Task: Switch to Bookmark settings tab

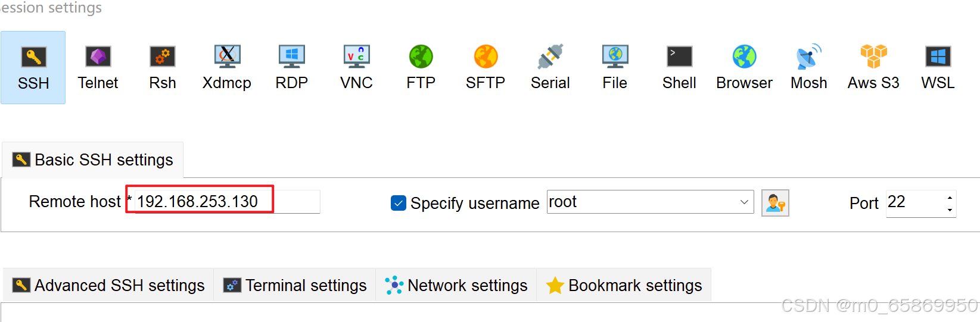Action: (624, 286)
